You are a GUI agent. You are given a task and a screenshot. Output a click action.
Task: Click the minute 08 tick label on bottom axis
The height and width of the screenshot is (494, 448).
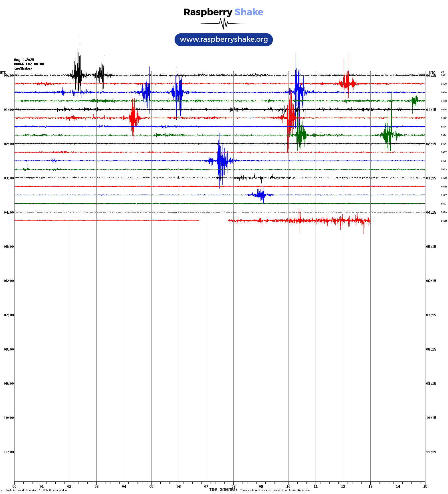tap(233, 487)
